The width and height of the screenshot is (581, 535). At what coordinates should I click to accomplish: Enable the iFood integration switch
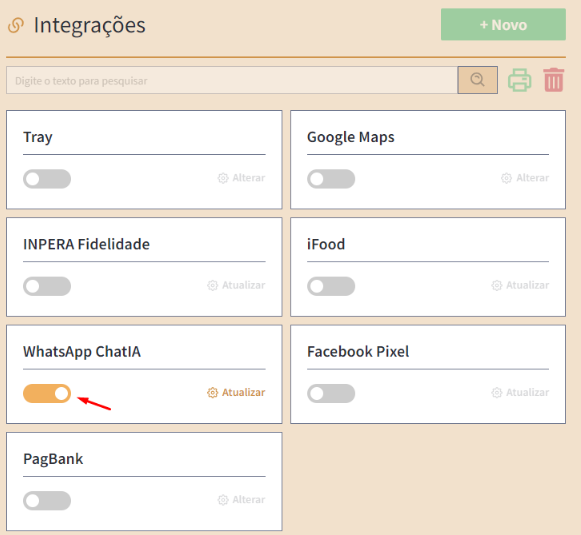pyautogui.click(x=331, y=286)
